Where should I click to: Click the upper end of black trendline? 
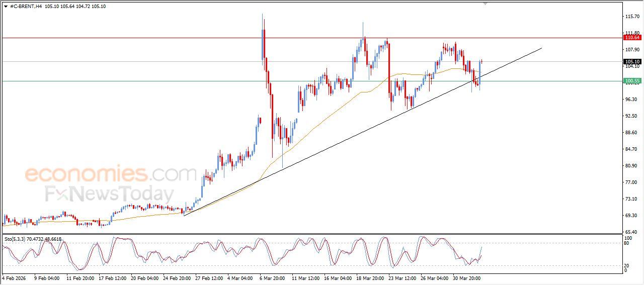tap(541, 48)
